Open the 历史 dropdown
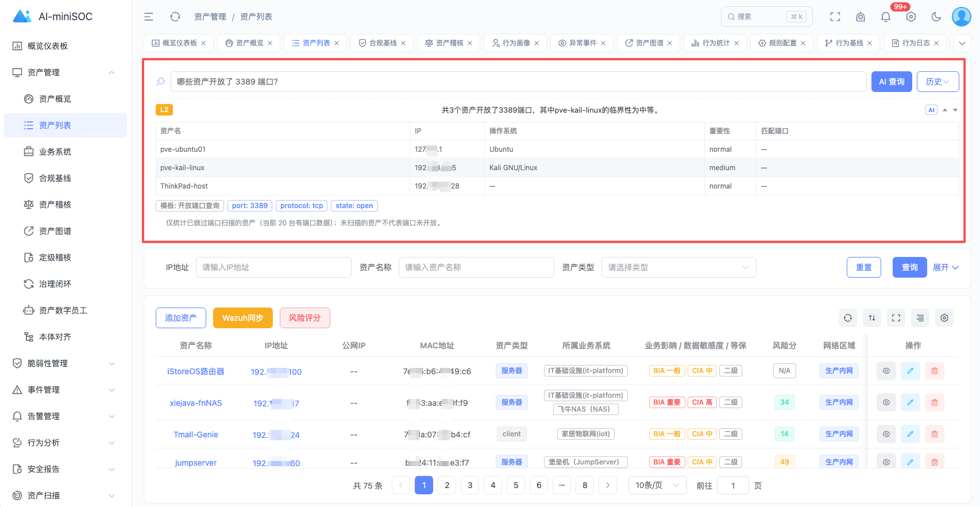 (x=937, y=82)
